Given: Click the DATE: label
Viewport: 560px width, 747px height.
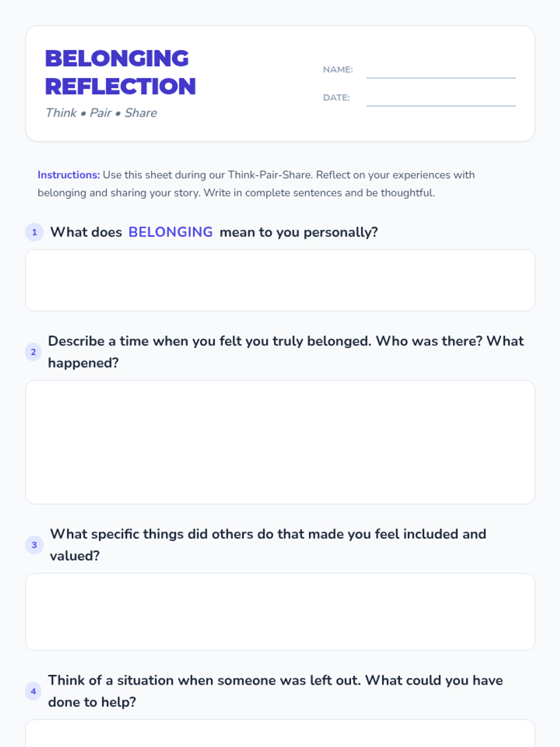Looking at the screenshot, I should pyautogui.click(x=336, y=98).
